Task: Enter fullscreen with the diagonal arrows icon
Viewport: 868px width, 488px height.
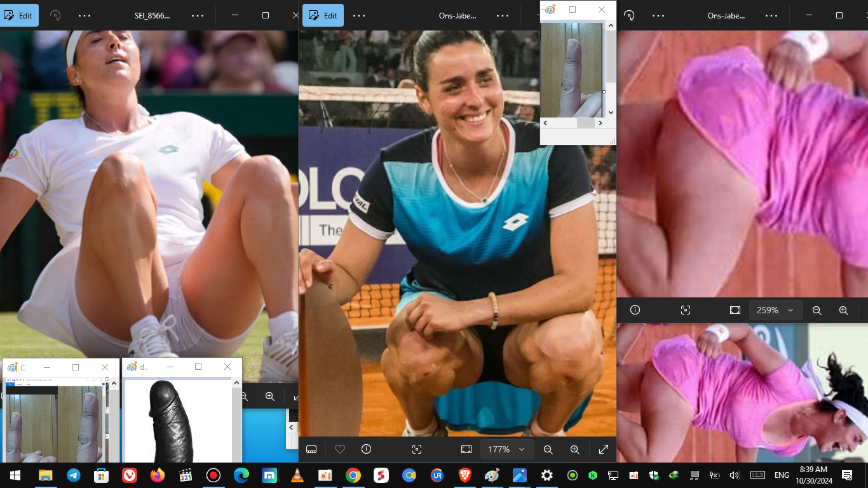Action: pos(603,449)
